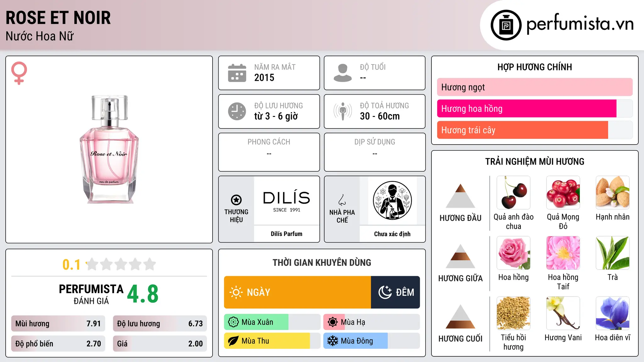This screenshot has width=644, height=362.
Task: Click the sun icon in Ngày bar
Action: (x=236, y=292)
